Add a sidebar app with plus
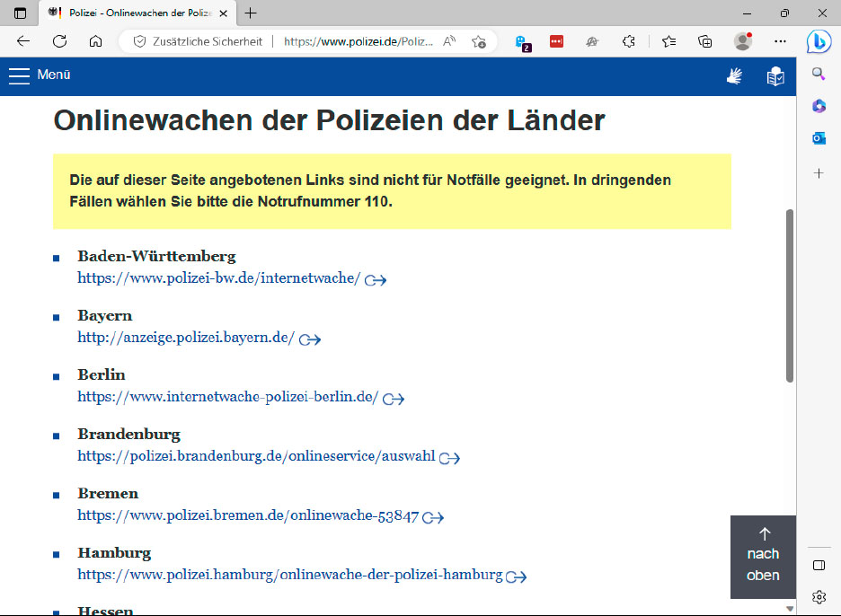841x616 pixels. coord(819,173)
